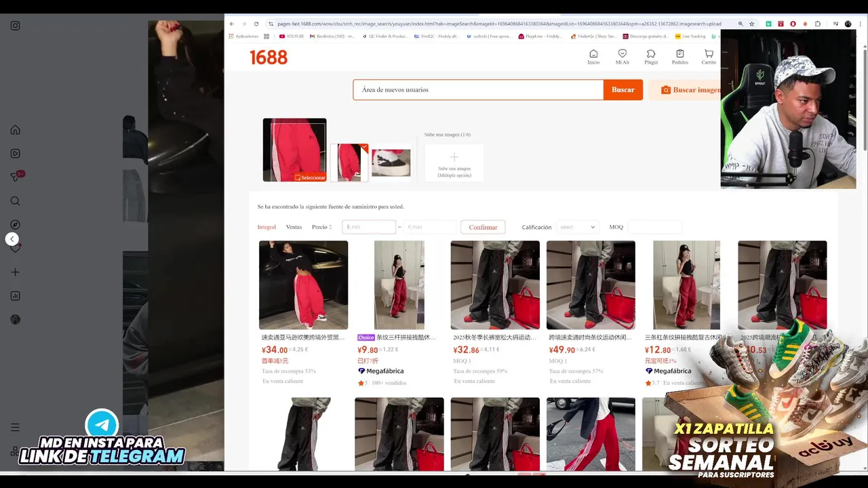This screenshot has height=488, width=868.
Task: Click Instagram create plus icon
Action: pyautogui.click(x=15, y=272)
